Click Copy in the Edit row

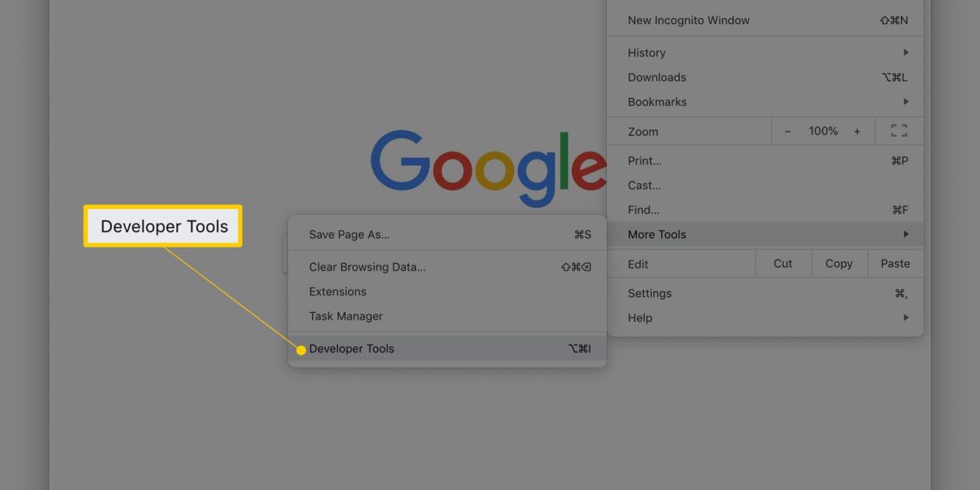click(839, 264)
